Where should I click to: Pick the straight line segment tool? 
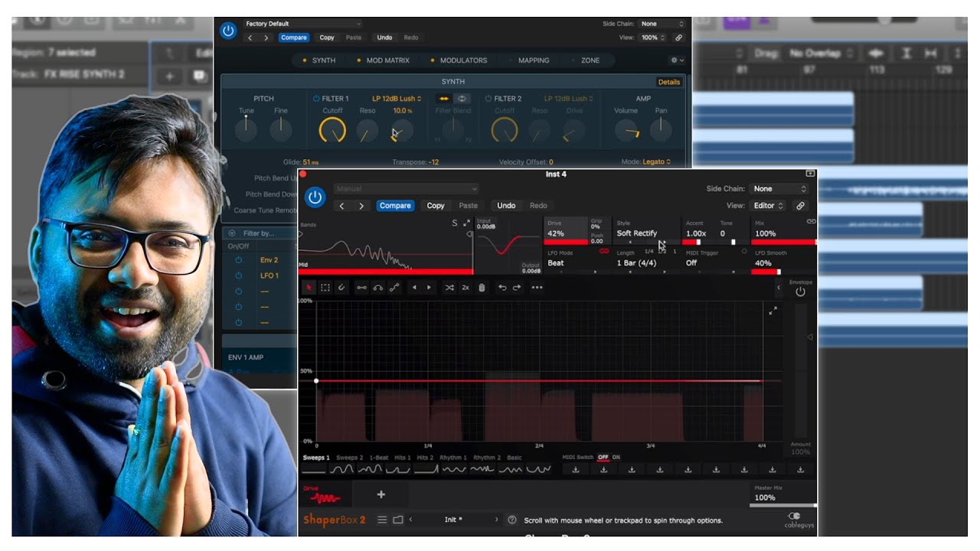coord(361,288)
